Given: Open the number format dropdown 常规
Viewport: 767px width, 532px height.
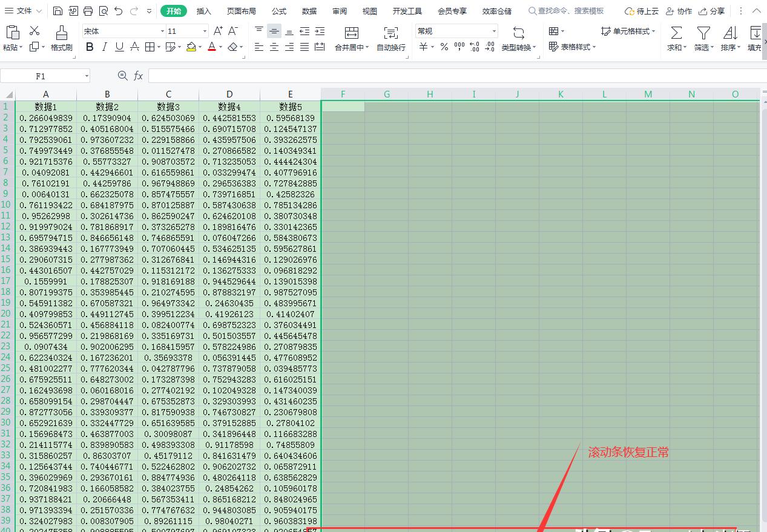Looking at the screenshot, I should [x=494, y=31].
